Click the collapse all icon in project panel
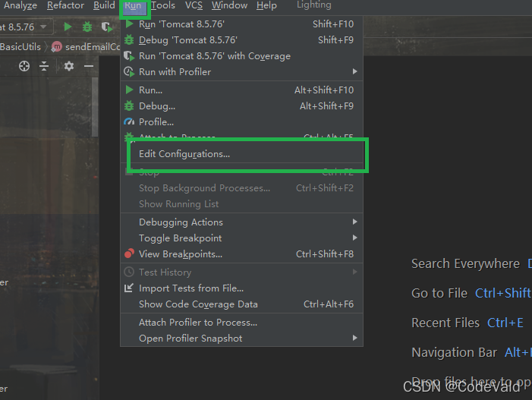 pyautogui.click(x=44, y=66)
